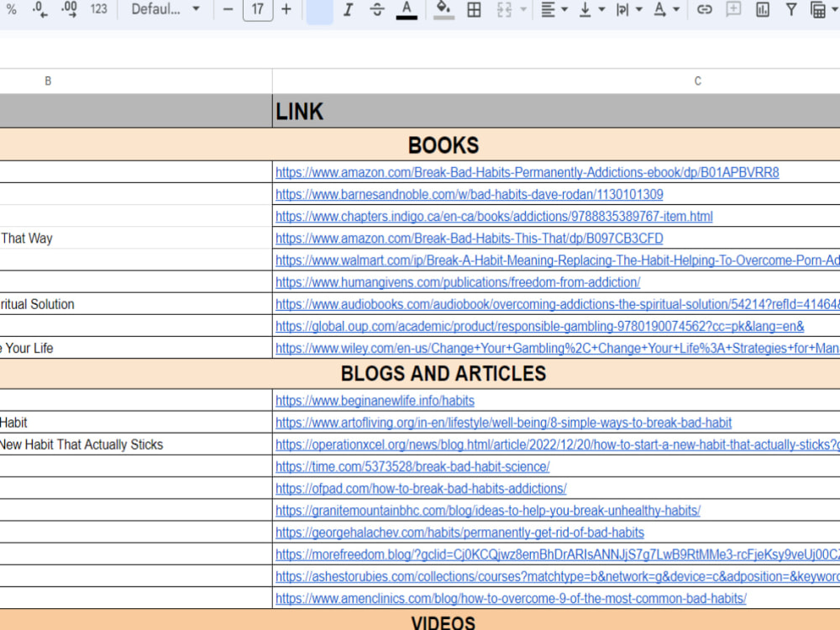Select the borders icon
This screenshot has height=630, width=840.
pos(474,10)
